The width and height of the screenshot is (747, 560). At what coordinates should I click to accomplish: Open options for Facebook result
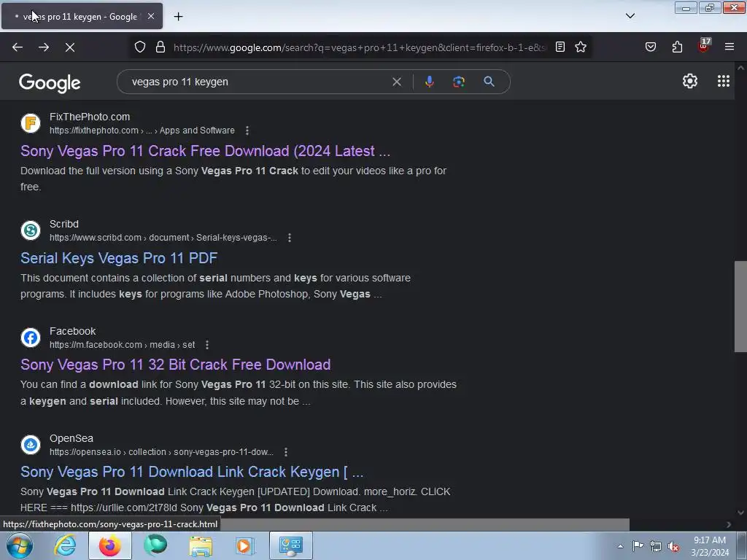(206, 345)
